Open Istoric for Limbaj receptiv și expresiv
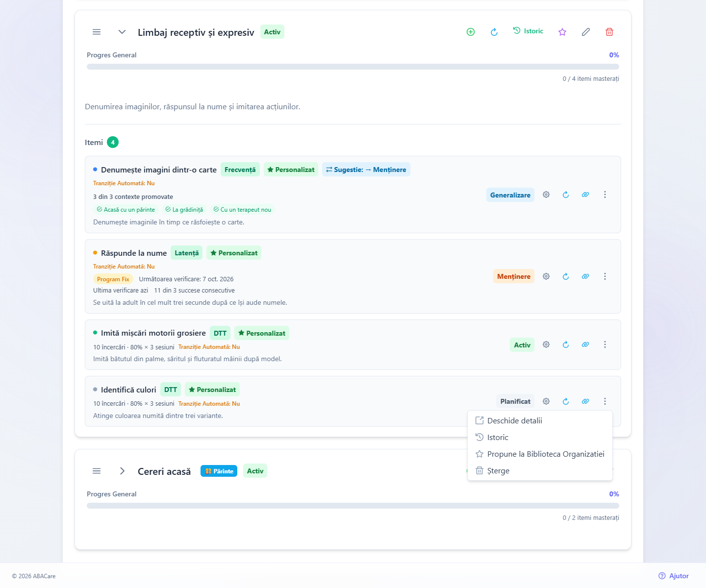 pos(528,31)
